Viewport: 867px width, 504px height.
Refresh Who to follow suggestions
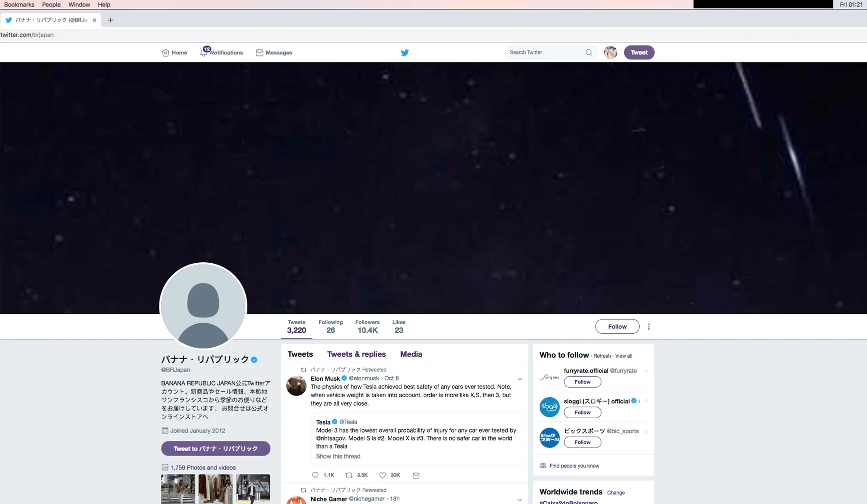602,356
